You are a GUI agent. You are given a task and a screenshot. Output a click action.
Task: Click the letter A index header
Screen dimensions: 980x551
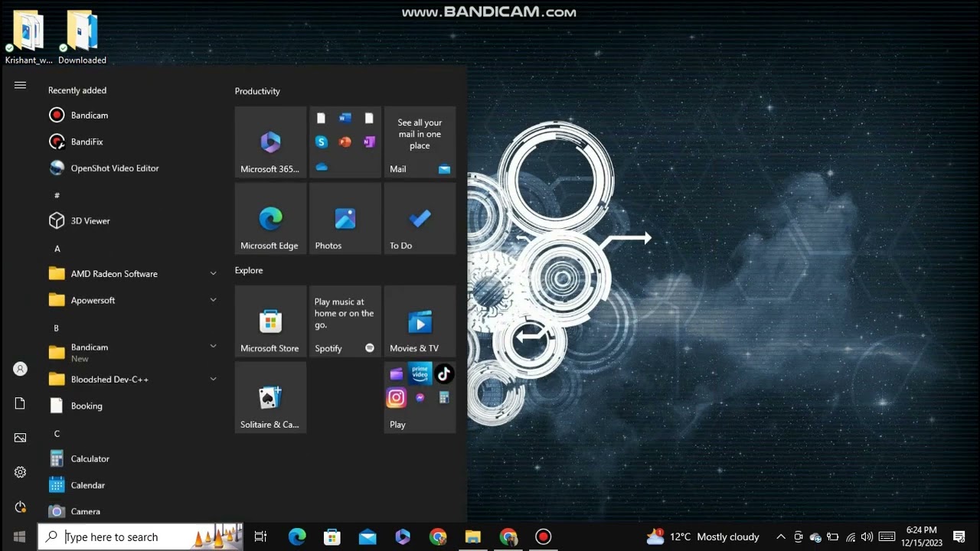pyautogui.click(x=57, y=249)
